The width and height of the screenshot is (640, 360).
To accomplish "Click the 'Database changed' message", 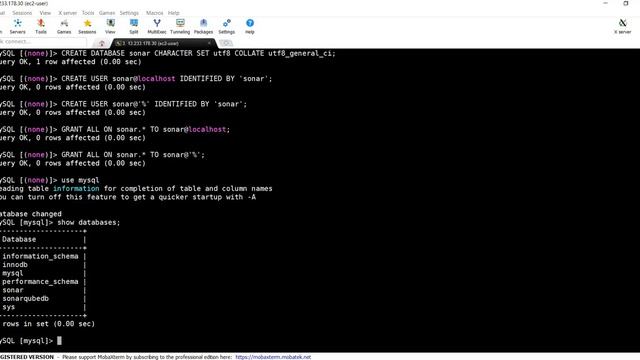I will point(31,214).
